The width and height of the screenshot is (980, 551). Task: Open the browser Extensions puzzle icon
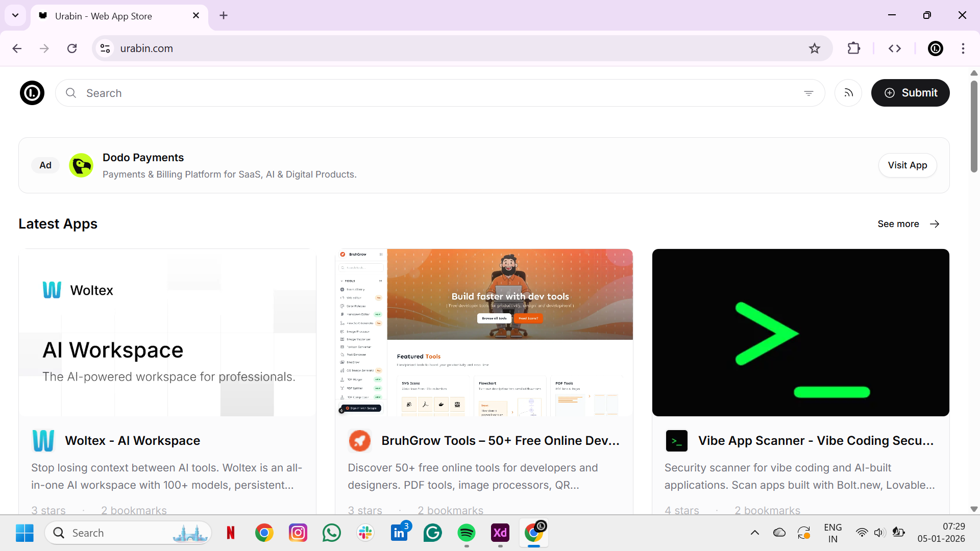click(x=854, y=48)
